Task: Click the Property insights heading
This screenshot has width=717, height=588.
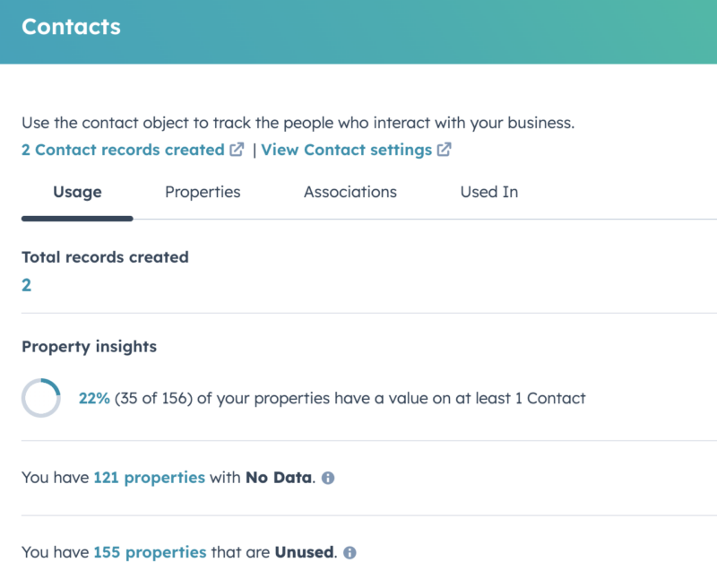Action: [89, 347]
